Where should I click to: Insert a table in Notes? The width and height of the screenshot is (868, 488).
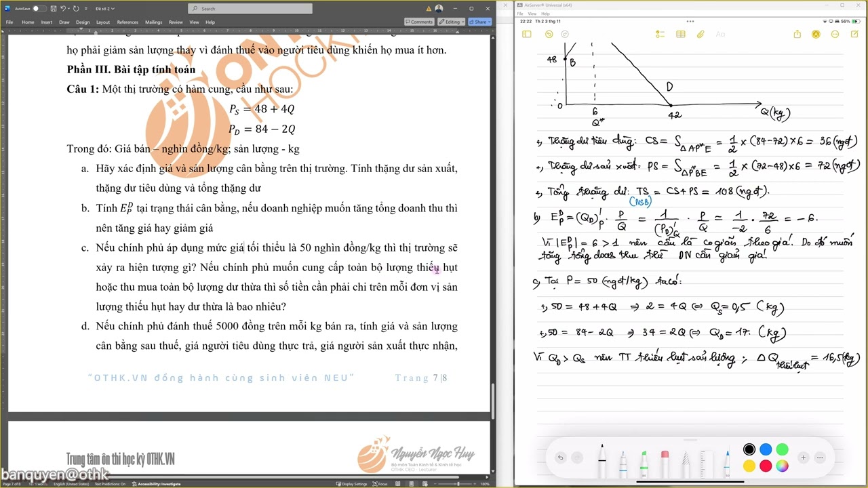[x=681, y=34]
